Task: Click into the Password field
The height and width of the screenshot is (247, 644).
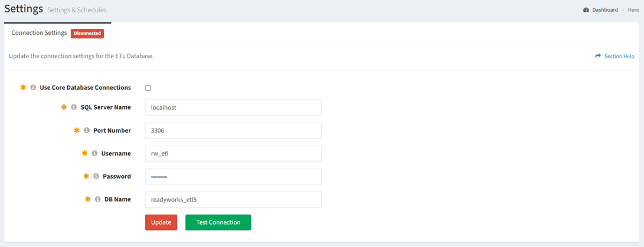Action: pos(233,176)
